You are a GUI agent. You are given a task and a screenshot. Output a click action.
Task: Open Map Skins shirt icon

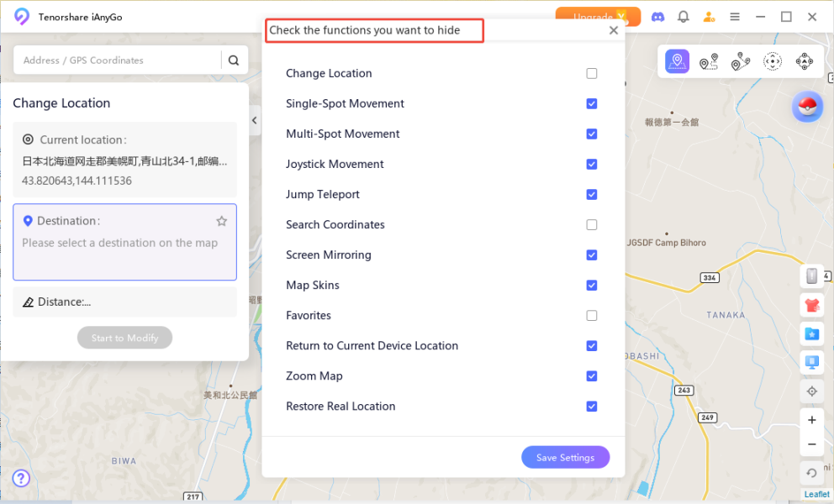click(811, 305)
